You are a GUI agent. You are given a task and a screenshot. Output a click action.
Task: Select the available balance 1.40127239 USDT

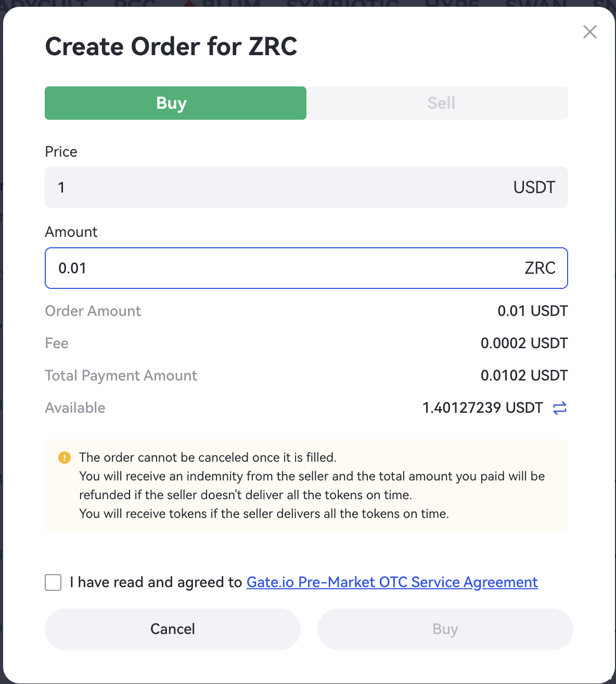[x=483, y=408]
